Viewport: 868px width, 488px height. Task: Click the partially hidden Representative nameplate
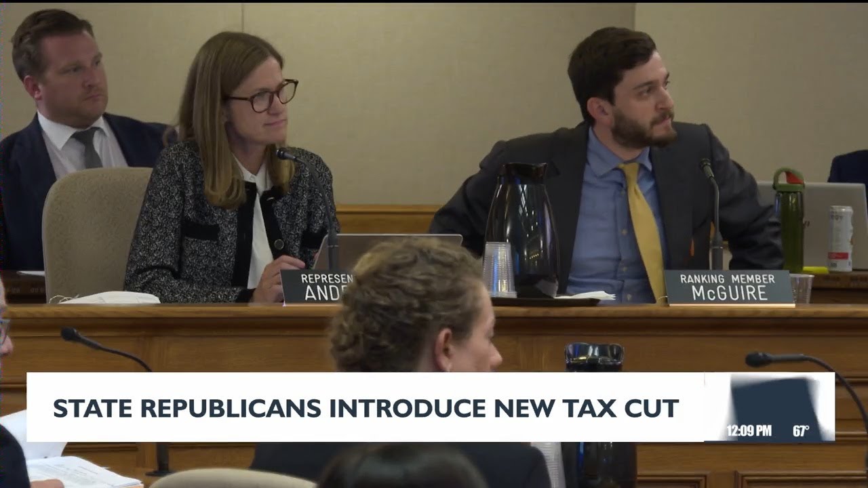317,287
